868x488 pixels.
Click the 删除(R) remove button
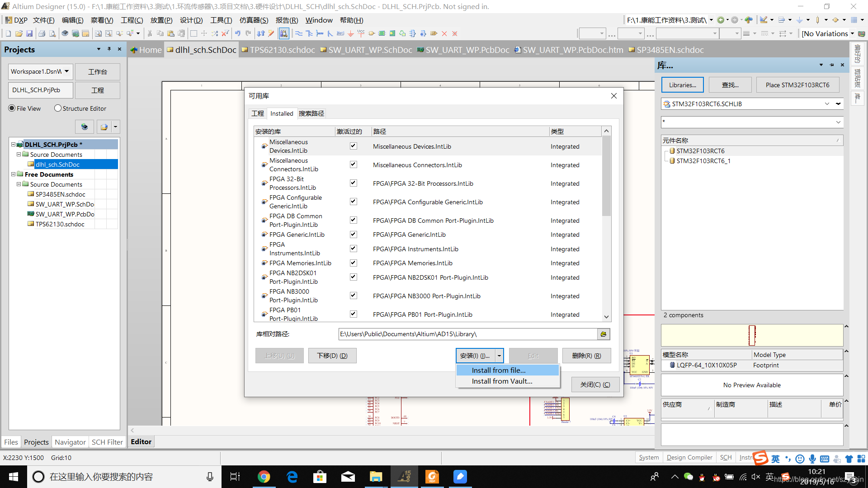[x=586, y=356]
